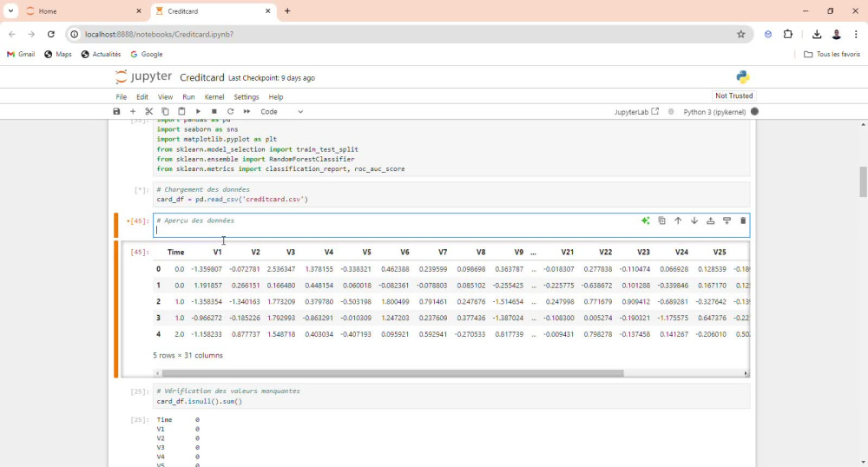
Task: Open the Chrome three-dot menu
Action: (x=856, y=35)
